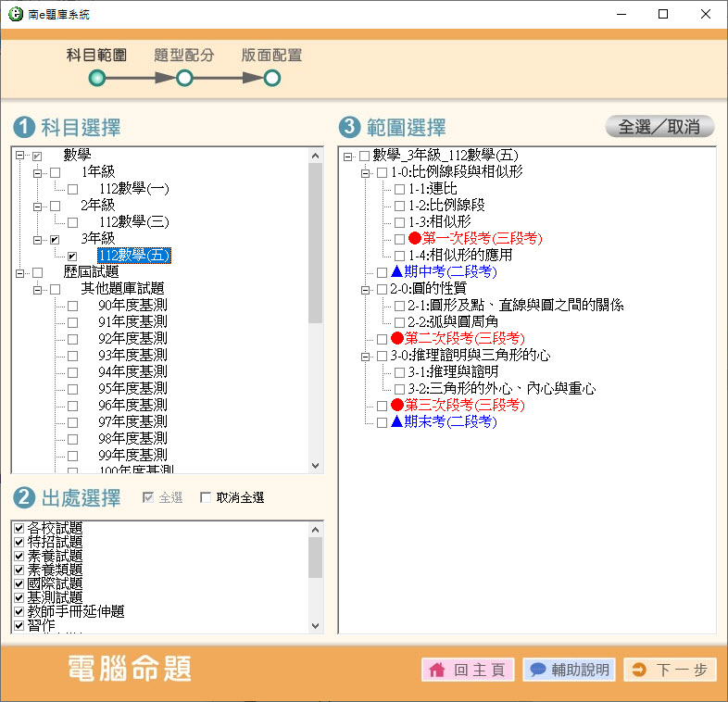Viewport: 728px width, 702px height.
Task: Collapse the 3年級 tree node
Action: pyautogui.click(x=38, y=240)
